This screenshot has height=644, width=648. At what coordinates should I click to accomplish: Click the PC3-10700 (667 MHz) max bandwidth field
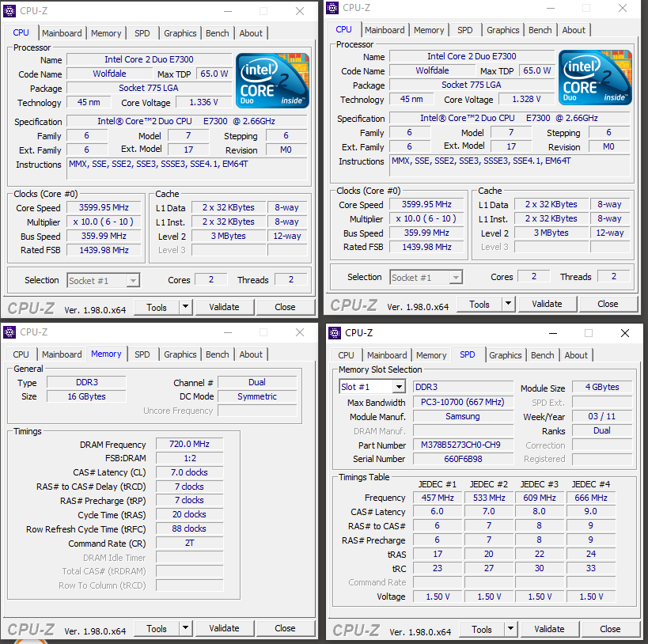[x=463, y=402]
